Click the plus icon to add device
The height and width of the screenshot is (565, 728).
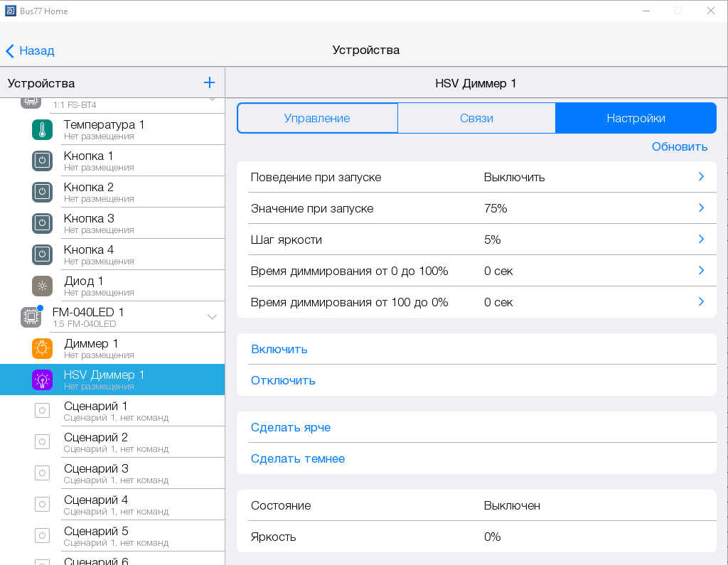pos(209,82)
